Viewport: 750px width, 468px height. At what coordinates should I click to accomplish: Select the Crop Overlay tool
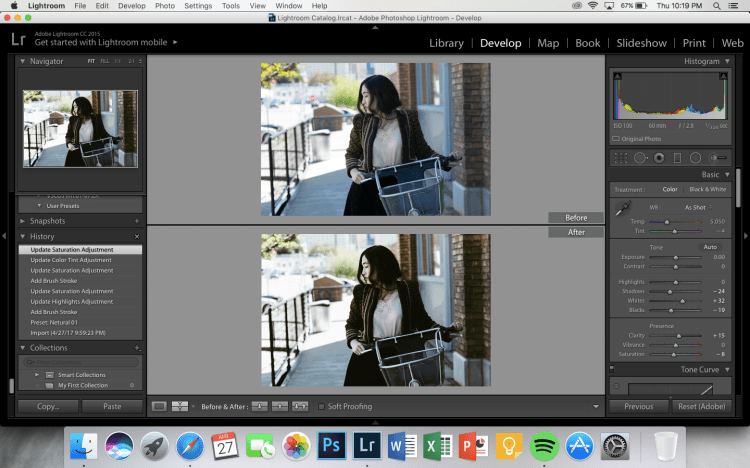[x=620, y=158]
